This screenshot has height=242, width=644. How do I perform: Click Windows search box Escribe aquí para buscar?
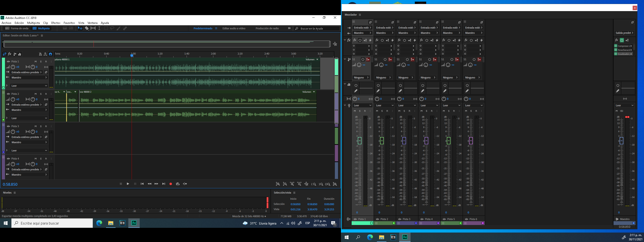click(52, 223)
